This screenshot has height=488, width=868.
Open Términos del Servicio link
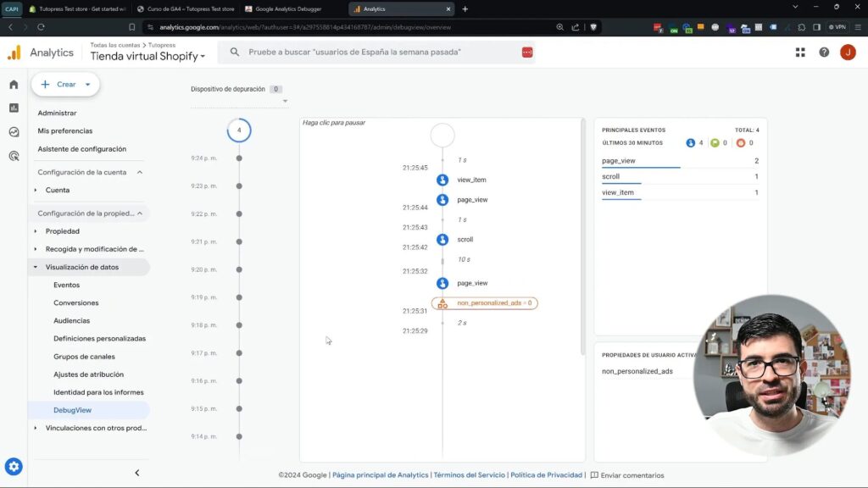(x=470, y=474)
